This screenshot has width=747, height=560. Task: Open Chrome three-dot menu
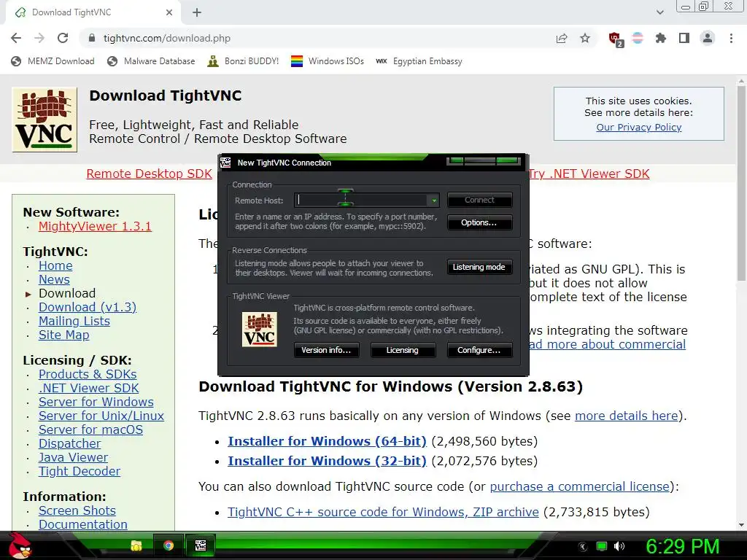pyautogui.click(x=731, y=38)
